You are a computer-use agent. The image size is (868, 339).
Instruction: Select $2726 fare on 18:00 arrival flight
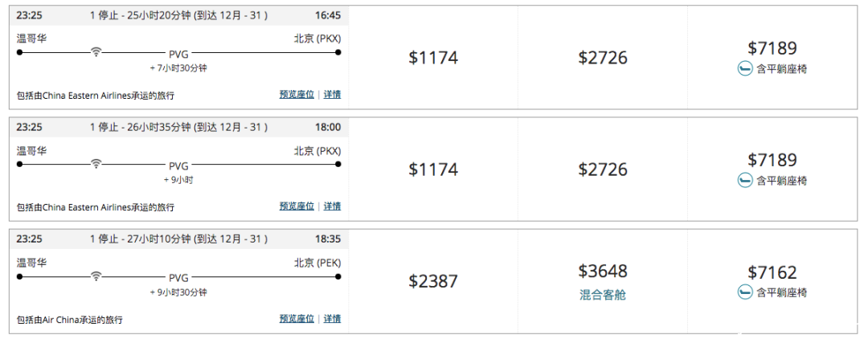603,169
